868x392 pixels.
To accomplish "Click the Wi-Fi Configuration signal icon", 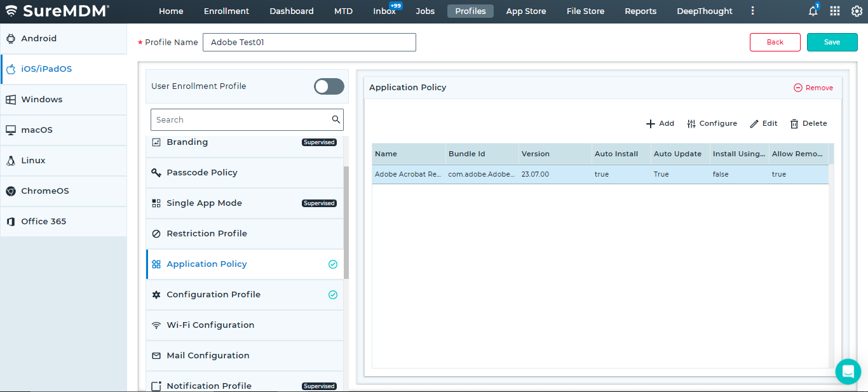I will 156,325.
